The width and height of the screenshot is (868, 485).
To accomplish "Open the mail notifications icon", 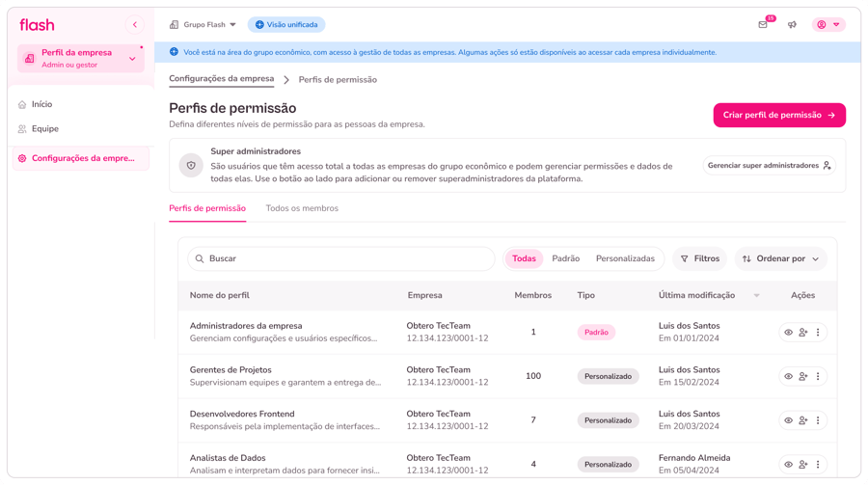I will pos(763,24).
